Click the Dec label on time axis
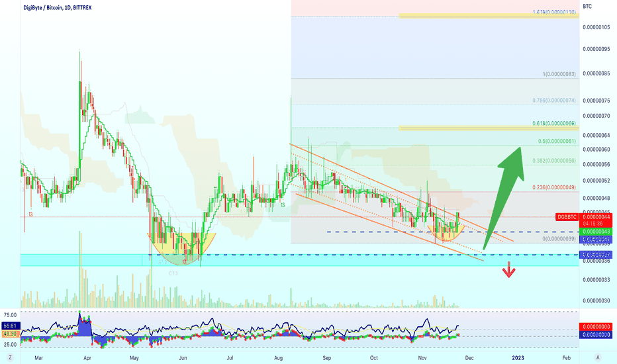The image size is (617, 364). coord(469,357)
